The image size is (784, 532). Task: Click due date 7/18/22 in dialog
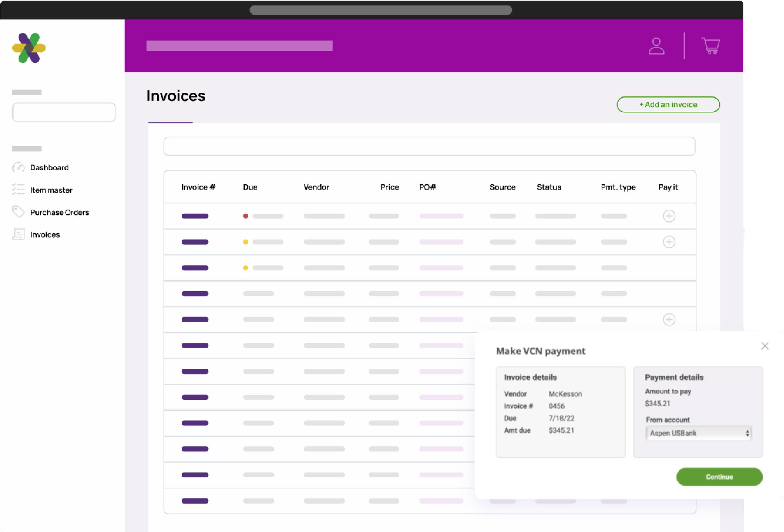pos(561,418)
